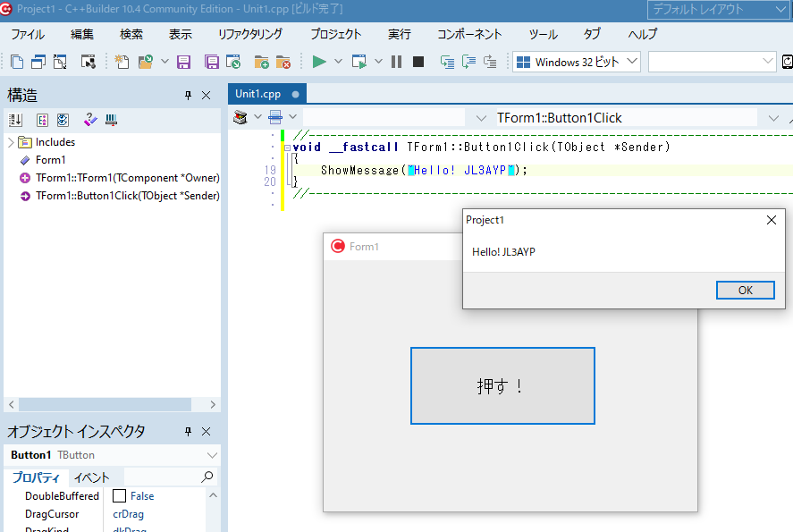The width and height of the screenshot is (793, 532).
Task: Save the current file with purple disk icon
Action: point(183,62)
